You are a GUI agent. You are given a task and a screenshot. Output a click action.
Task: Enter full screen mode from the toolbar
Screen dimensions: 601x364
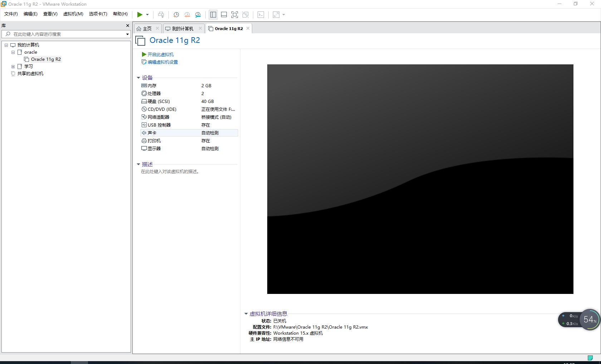pos(235,15)
